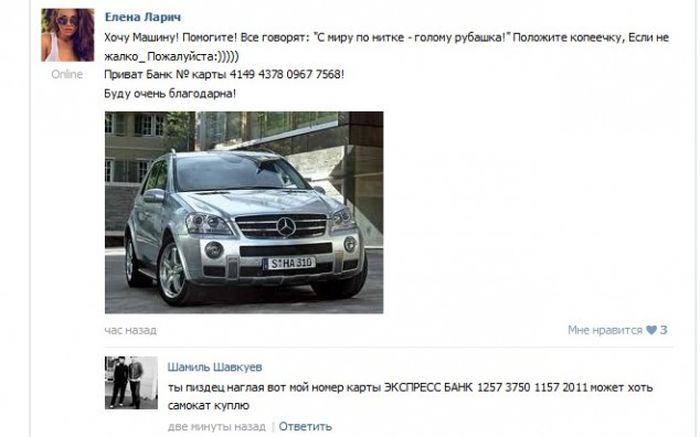Viewport: 700px width, 437px height.
Task: Open Елена Ларич's profile avatar
Action: (x=68, y=35)
